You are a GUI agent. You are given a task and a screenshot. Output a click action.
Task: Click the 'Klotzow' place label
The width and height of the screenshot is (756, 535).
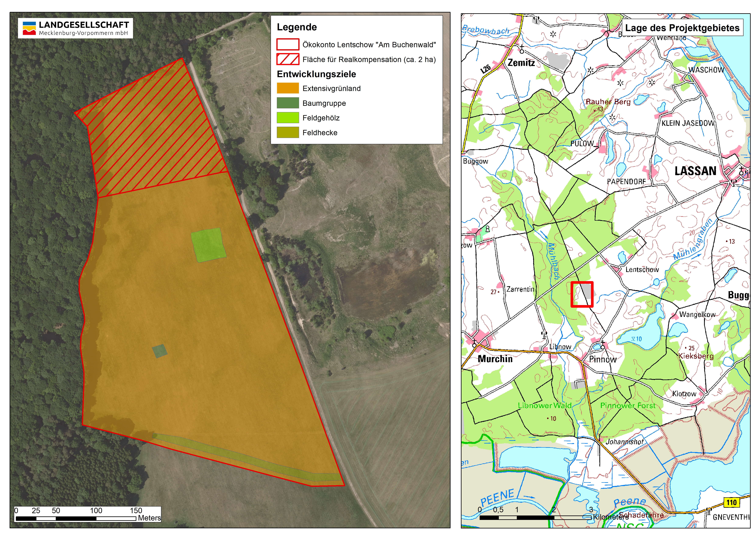point(684,394)
